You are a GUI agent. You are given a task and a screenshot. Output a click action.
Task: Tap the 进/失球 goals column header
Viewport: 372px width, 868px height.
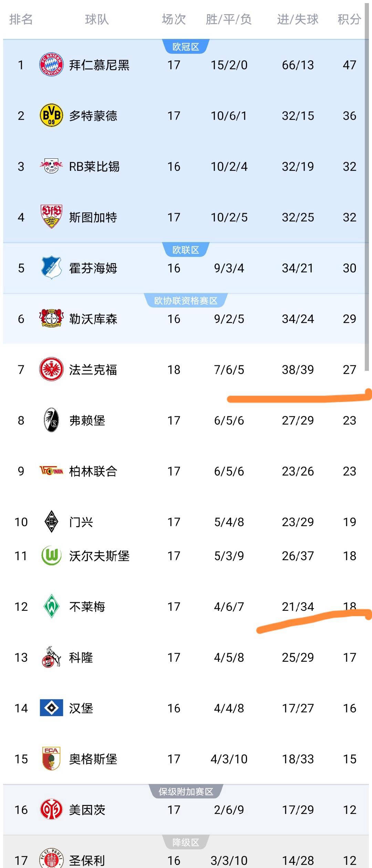tap(298, 19)
